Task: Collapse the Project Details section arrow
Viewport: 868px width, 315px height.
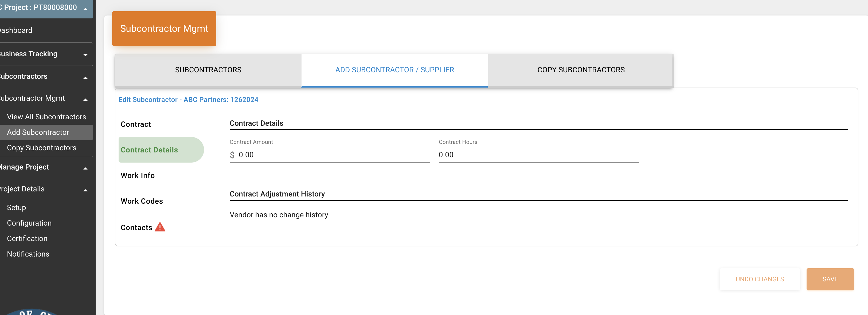Action: [x=85, y=190]
